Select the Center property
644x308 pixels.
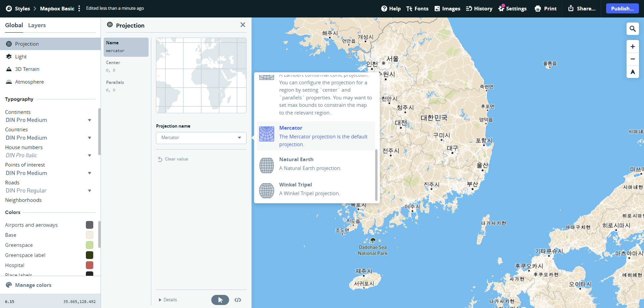pos(126,67)
